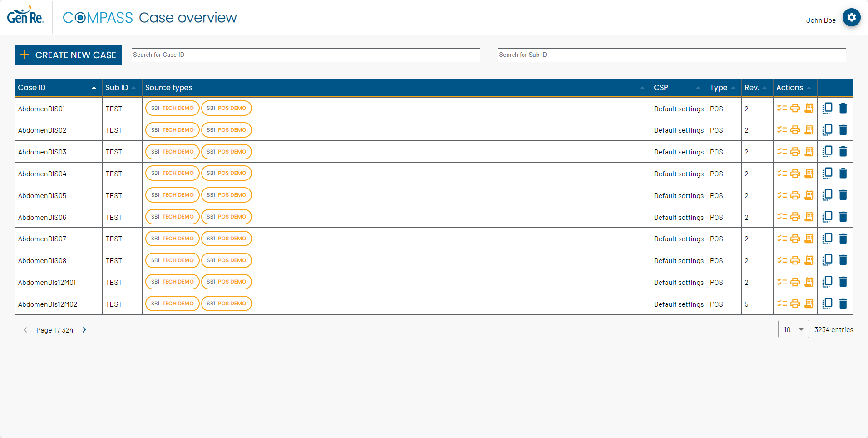Delete the AbdomenDIS04 case

tap(843, 173)
